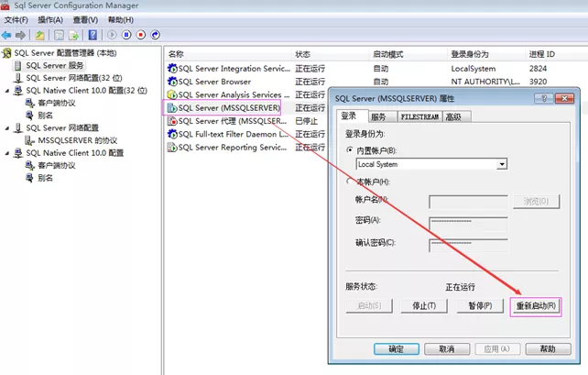Select the 内置帐户 radio button
The height and width of the screenshot is (375, 588).
[x=349, y=149]
